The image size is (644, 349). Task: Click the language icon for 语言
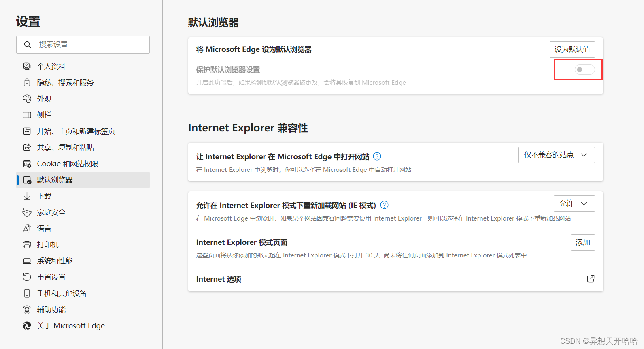coord(27,228)
